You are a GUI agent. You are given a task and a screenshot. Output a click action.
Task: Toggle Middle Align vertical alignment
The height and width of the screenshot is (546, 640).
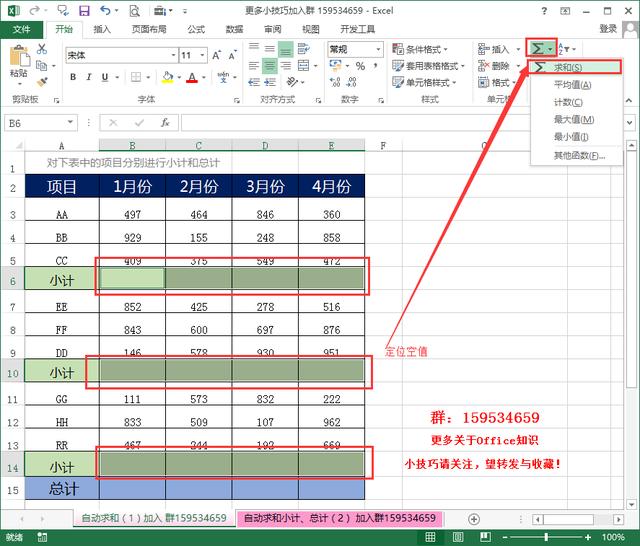pyautogui.click(x=269, y=49)
